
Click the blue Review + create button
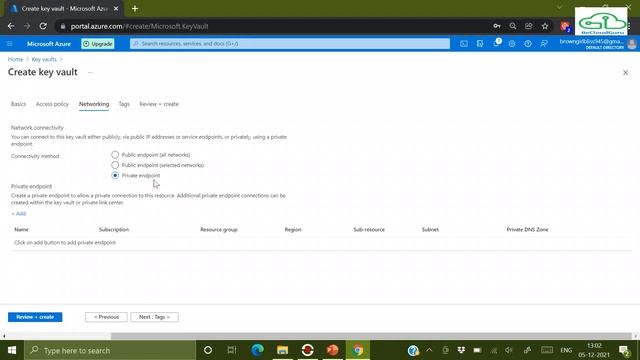(x=35, y=317)
